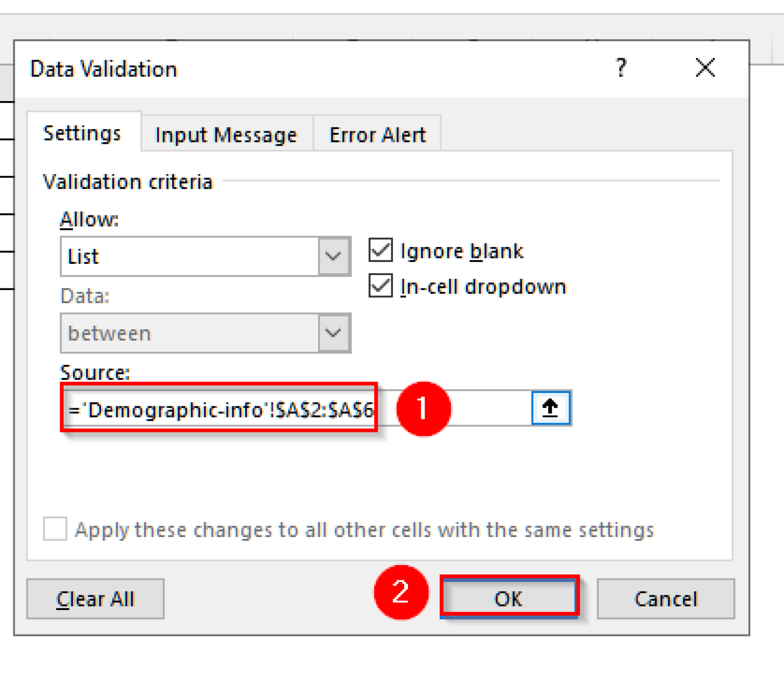Close the Data Validation dialog
This screenshot has width=784, height=683.
coord(705,68)
